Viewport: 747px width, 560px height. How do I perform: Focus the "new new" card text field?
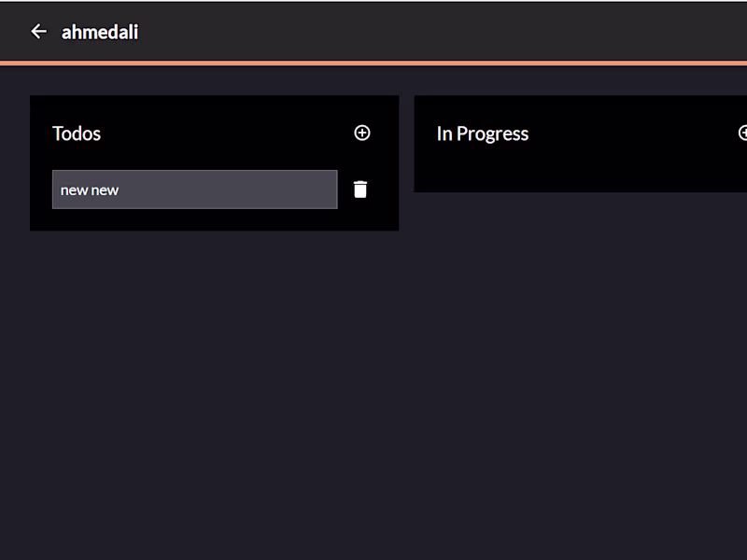coord(194,189)
